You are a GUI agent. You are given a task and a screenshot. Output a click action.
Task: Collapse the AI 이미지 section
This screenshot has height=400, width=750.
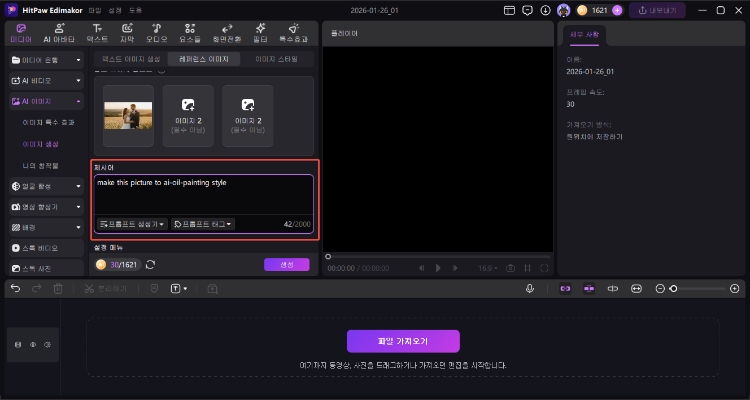click(x=46, y=101)
